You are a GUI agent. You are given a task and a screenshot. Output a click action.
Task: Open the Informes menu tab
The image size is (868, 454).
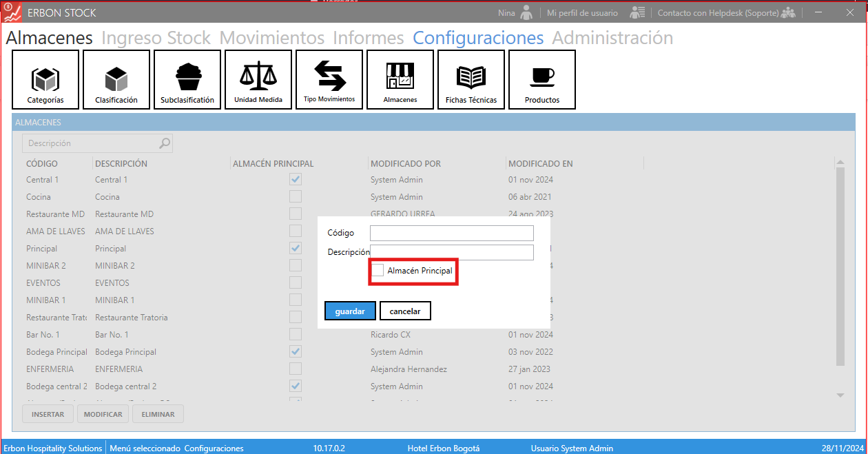pos(368,38)
